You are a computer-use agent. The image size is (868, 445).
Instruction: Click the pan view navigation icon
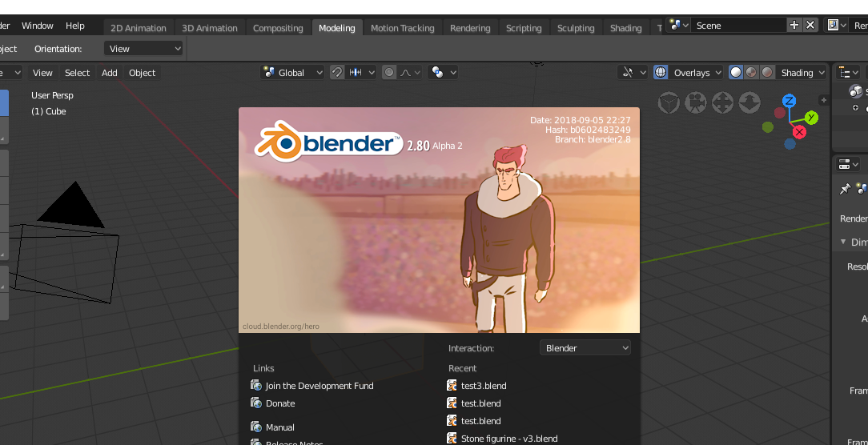click(722, 103)
